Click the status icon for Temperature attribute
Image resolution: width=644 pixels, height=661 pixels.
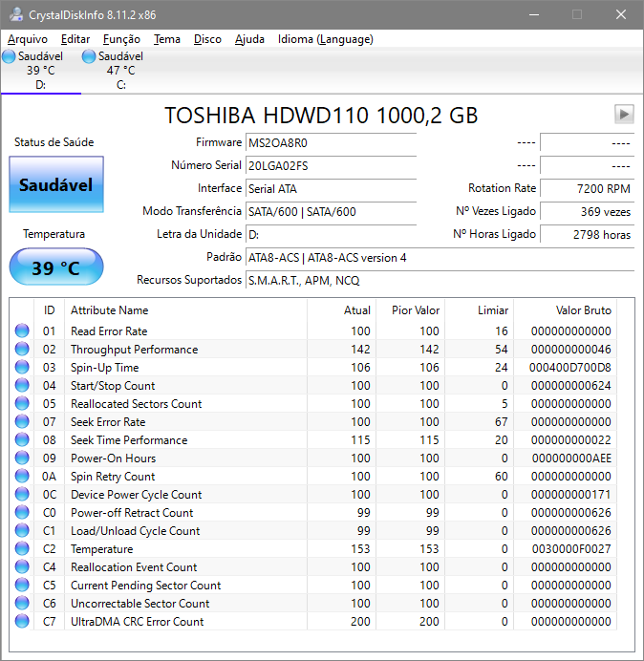tap(22, 548)
